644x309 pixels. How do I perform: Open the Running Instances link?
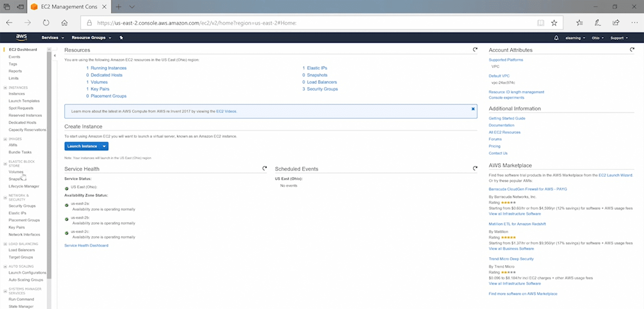(108, 68)
